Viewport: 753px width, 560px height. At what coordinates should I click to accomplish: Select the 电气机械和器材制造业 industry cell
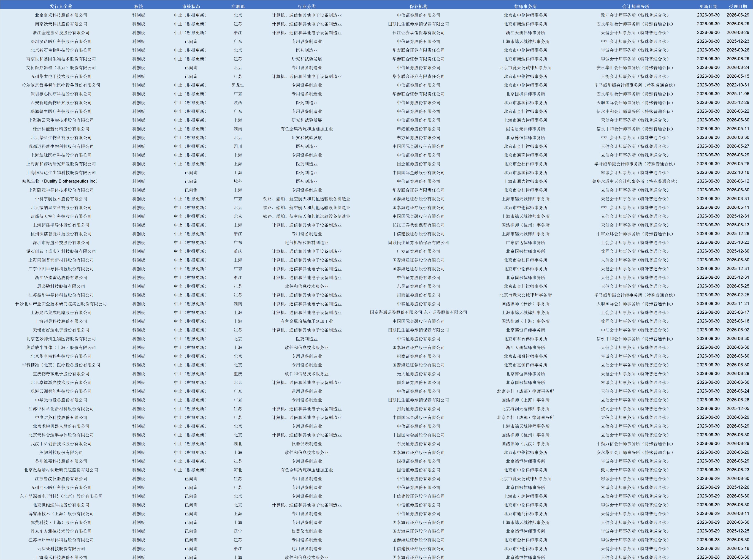(307, 243)
